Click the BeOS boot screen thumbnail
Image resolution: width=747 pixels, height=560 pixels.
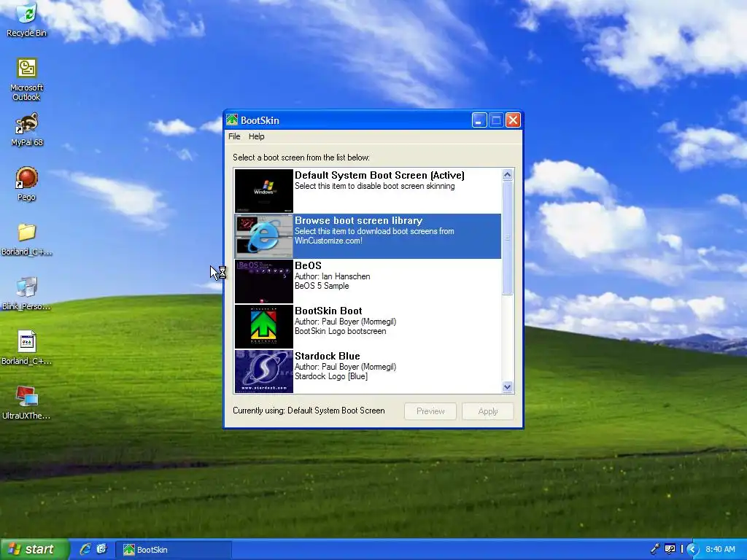[x=264, y=281]
